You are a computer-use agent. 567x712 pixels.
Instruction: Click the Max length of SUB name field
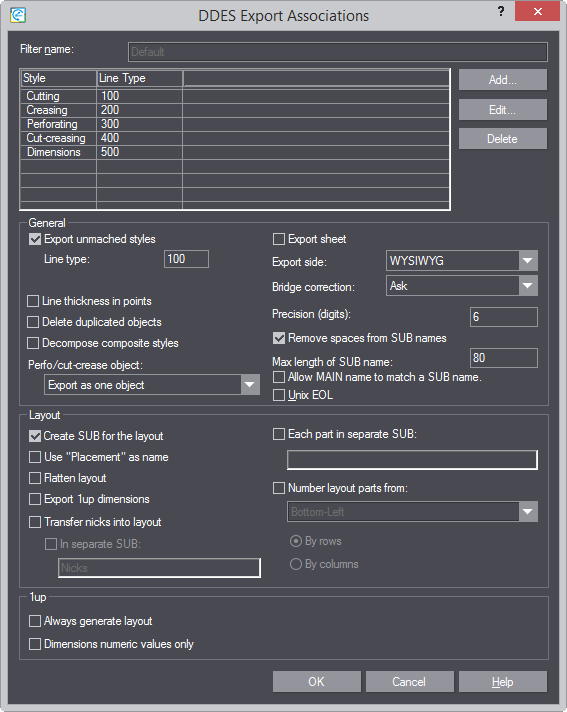tap(504, 358)
